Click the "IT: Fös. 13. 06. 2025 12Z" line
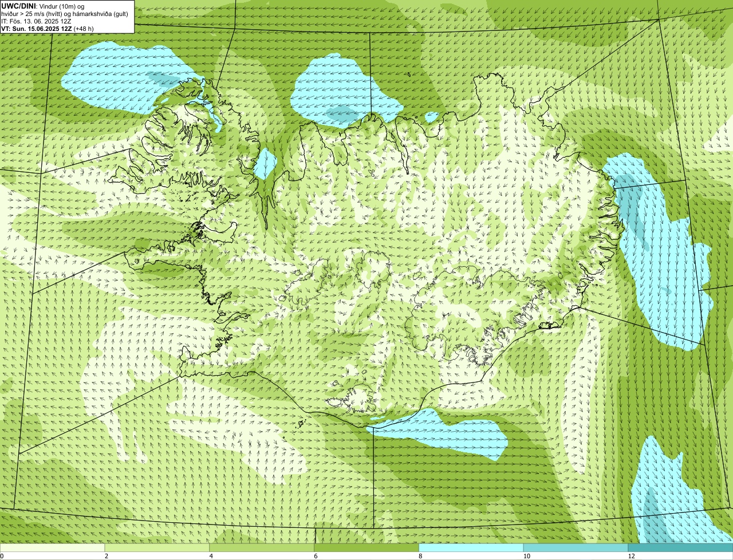 (36, 21)
